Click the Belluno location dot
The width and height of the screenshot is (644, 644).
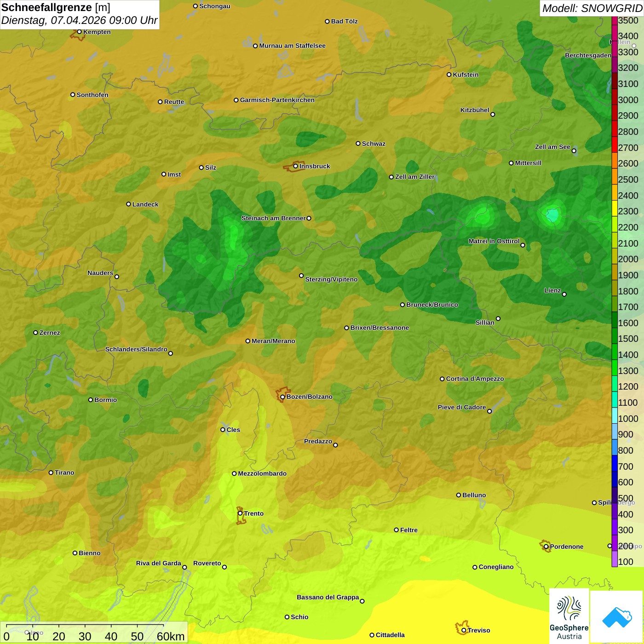(x=458, y=495)
